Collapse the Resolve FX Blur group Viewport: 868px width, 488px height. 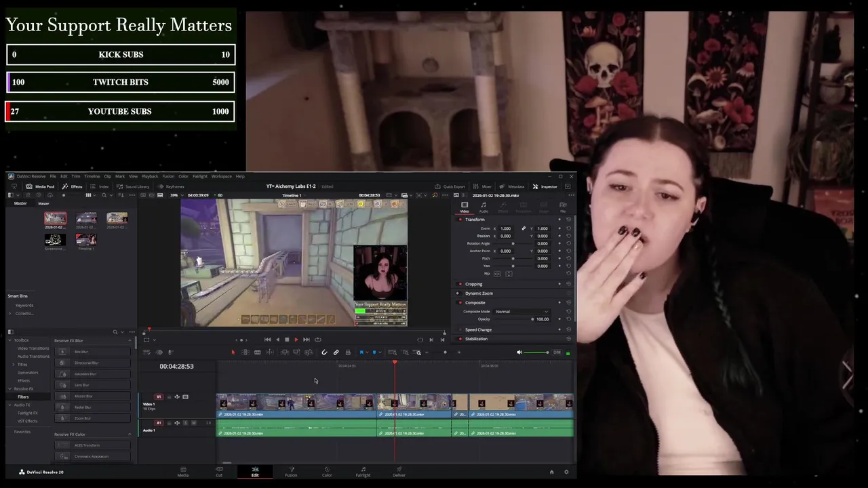(x=130, y=340)
